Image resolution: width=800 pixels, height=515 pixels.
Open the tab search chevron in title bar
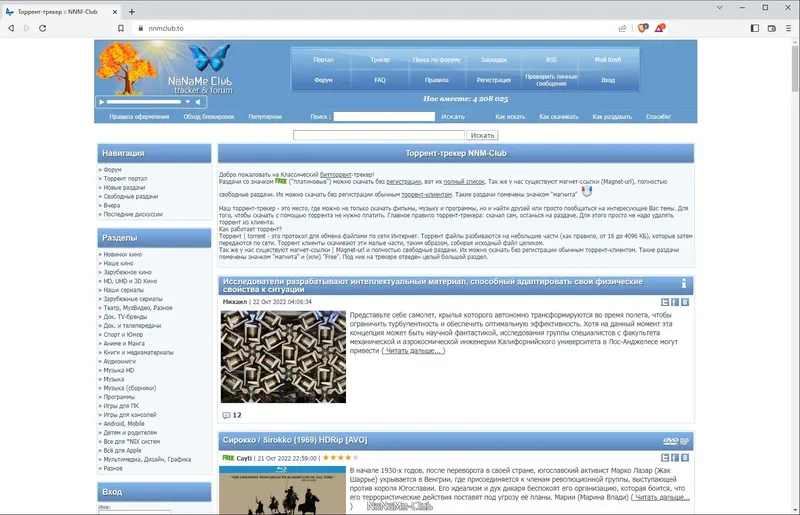point(719,8)
